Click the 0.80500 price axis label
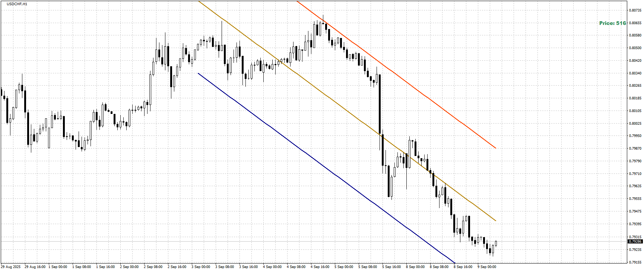 pyautogui.click(x=635, y=48)
